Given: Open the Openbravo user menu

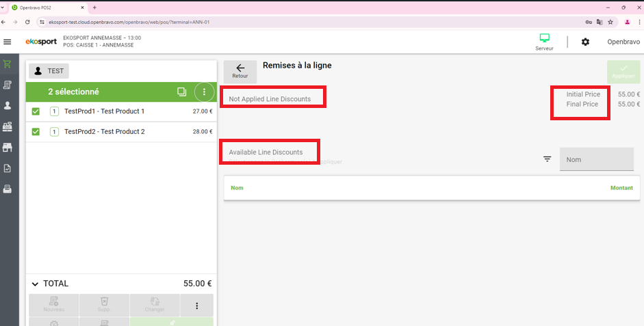Looking at the screenshot, I should (x=623, y=42).
